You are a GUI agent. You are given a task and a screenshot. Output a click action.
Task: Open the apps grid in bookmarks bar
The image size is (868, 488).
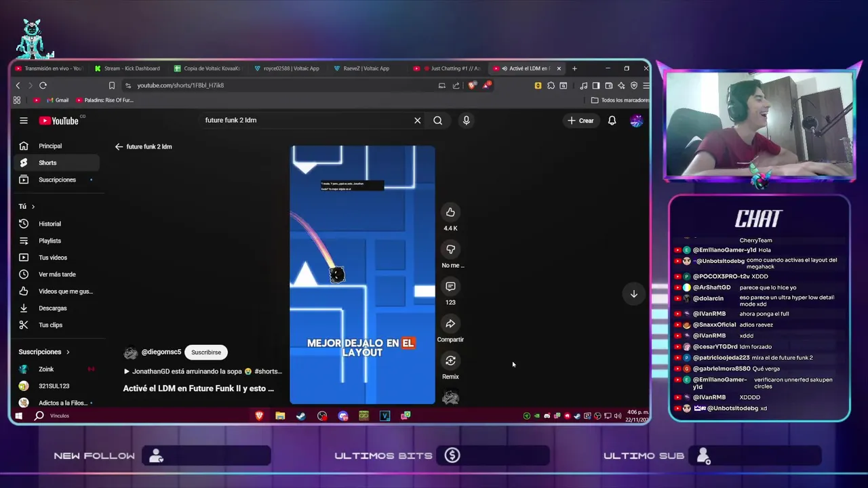pos(17,100)
